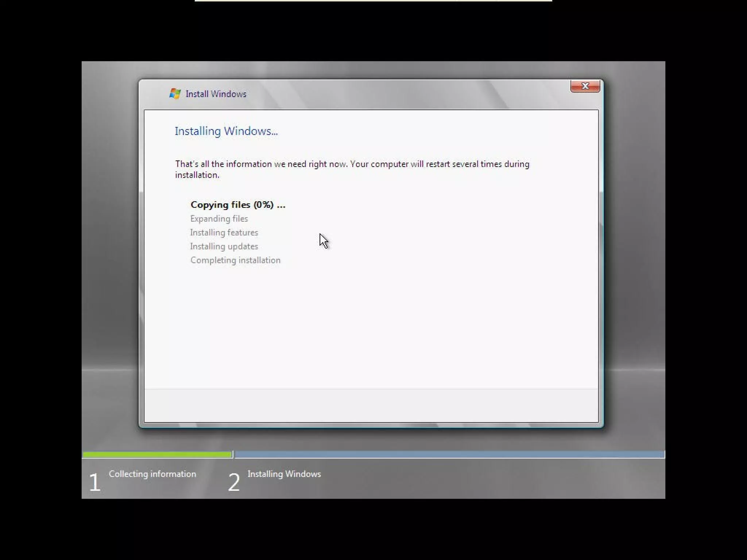Click the divider between the progress bars

pyautogui.click(x=233, y=454)
